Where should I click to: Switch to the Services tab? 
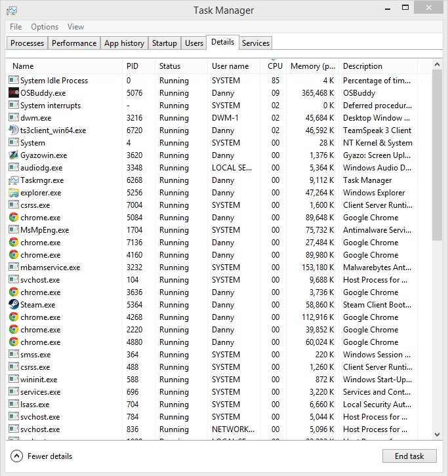pyautogui.click(x=256, y=43)
